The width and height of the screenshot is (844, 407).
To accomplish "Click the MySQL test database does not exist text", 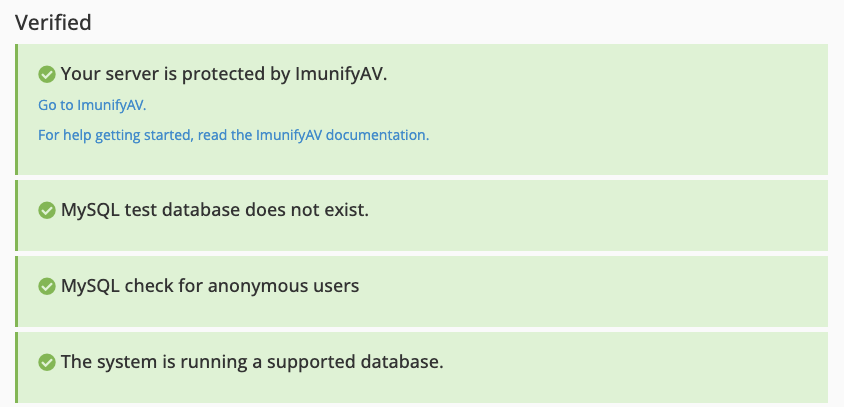I will coord(215,211).
